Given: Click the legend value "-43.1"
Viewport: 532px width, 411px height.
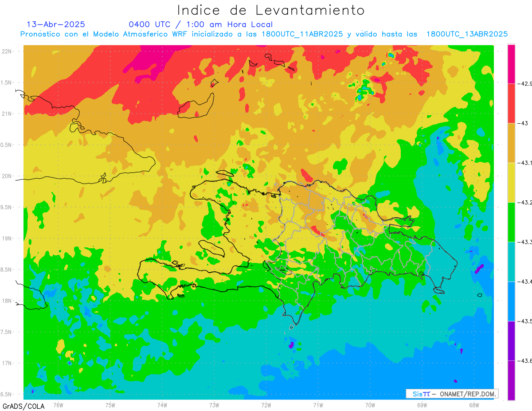Looking at the screenshot, I should tap(524, 163).
